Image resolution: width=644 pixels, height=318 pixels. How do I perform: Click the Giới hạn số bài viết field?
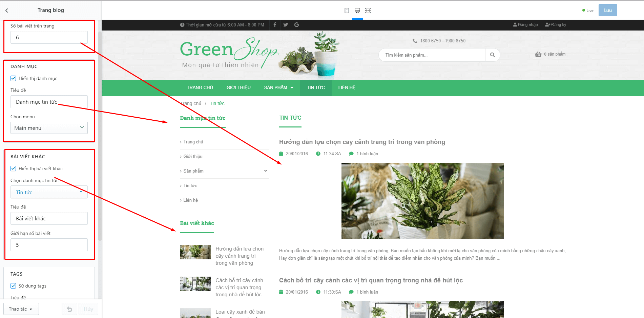coord(49,245)
